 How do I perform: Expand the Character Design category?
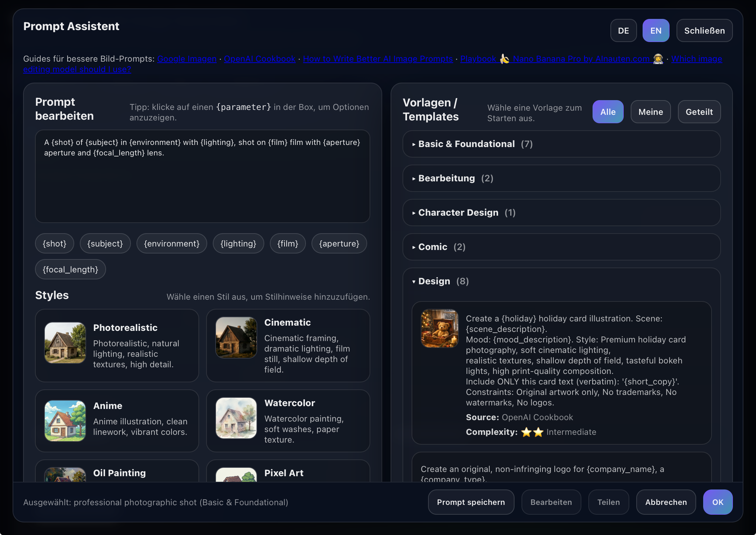561,213
